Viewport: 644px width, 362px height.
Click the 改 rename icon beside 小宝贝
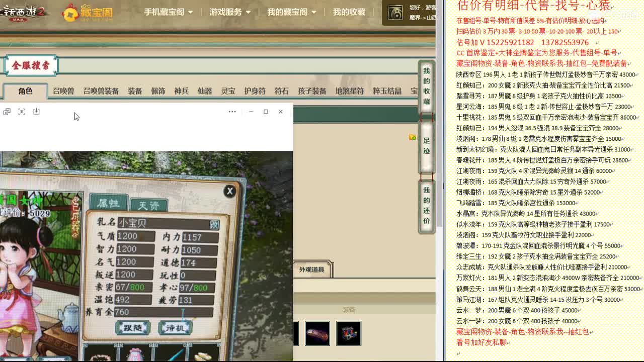pos(214,225)
